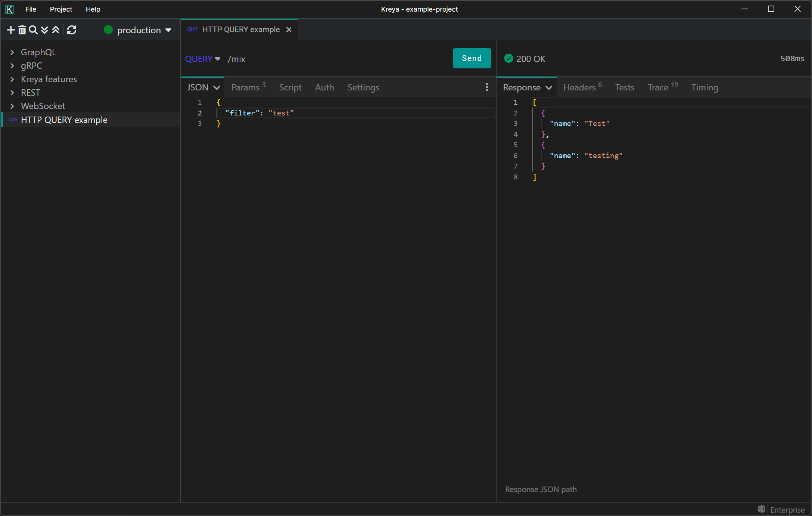Switch to the Trace tab
Viewport: 812px width, 516px height.
[663, 87]
